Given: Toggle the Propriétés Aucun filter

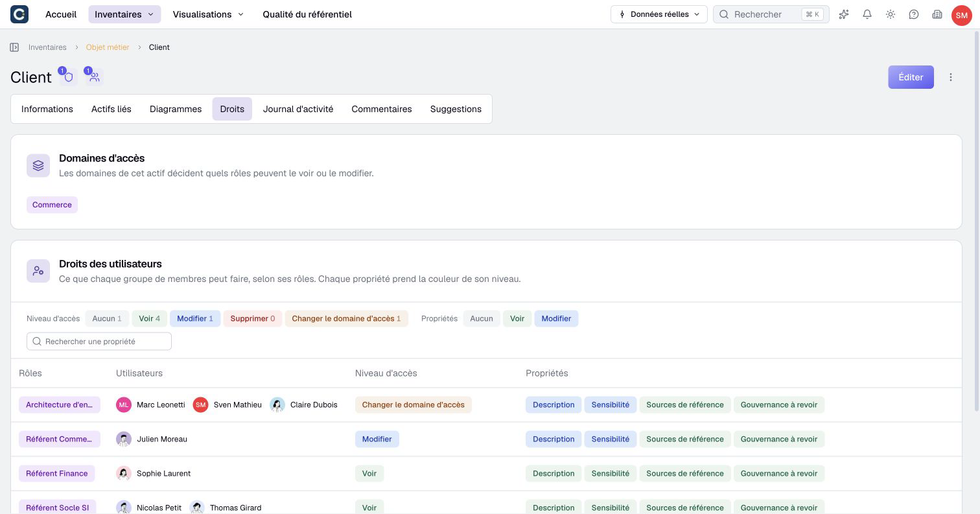Looking at the screenshot, I should (x=482, y=318).
